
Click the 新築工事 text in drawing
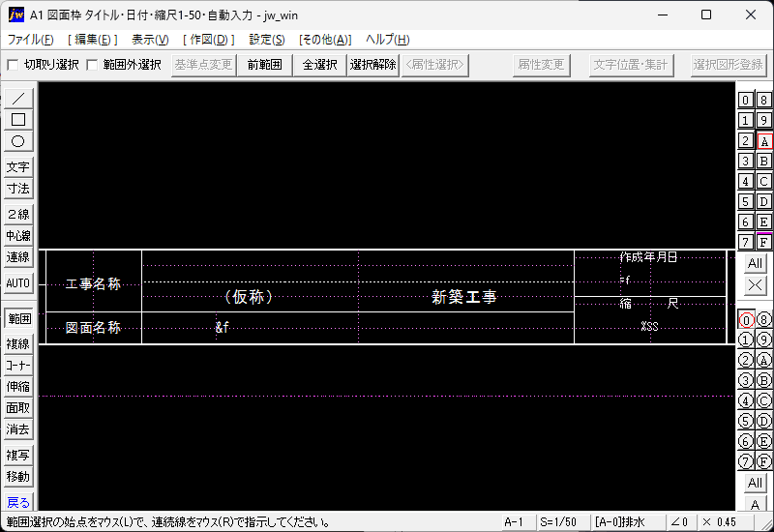tap(464, 297)
